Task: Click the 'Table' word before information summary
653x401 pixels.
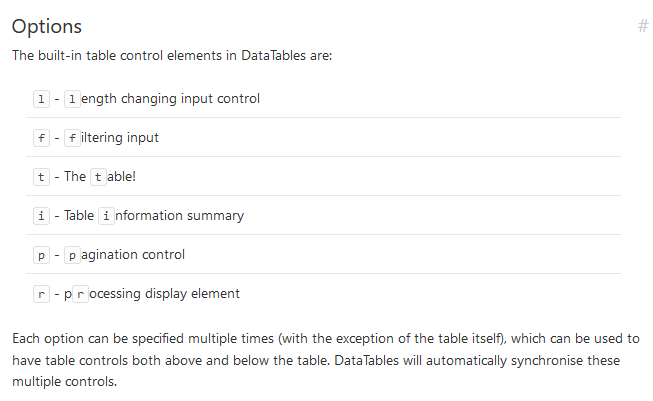Action: [79, 215]
